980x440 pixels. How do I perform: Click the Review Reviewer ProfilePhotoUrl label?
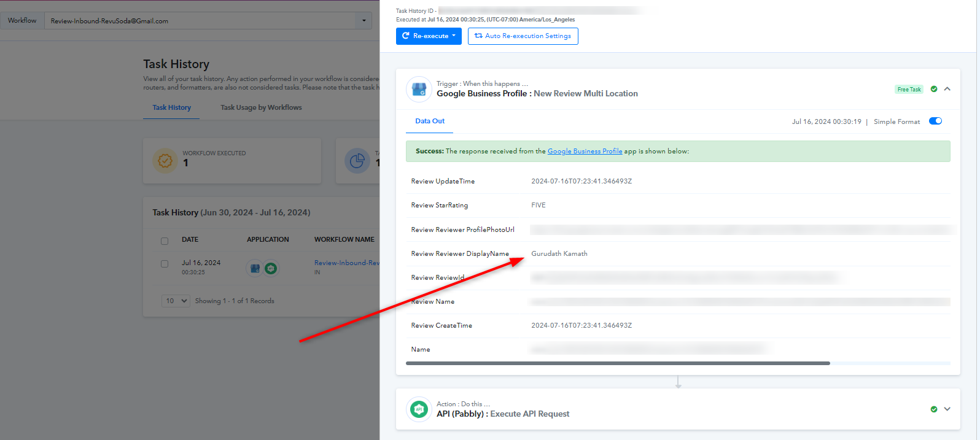(463, 230)
